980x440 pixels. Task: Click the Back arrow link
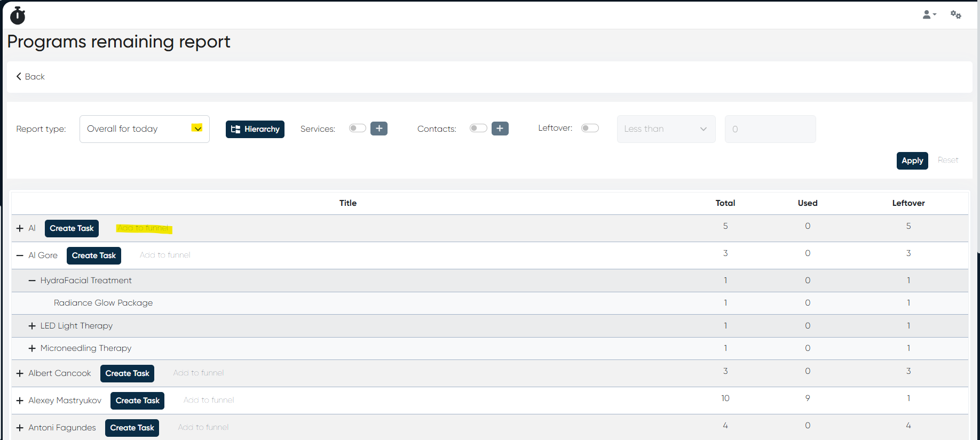point(30,77)
